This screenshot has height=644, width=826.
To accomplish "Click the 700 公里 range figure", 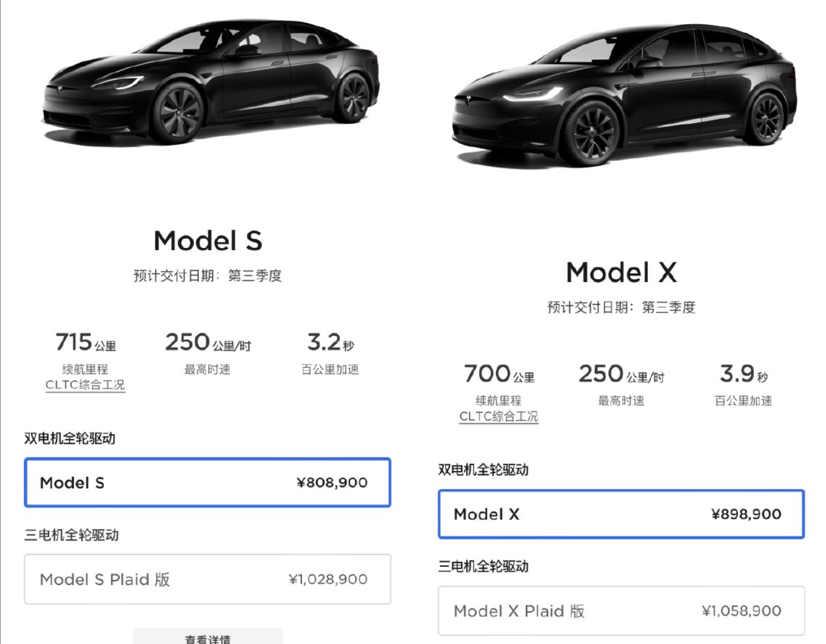I will coord(498,374).
